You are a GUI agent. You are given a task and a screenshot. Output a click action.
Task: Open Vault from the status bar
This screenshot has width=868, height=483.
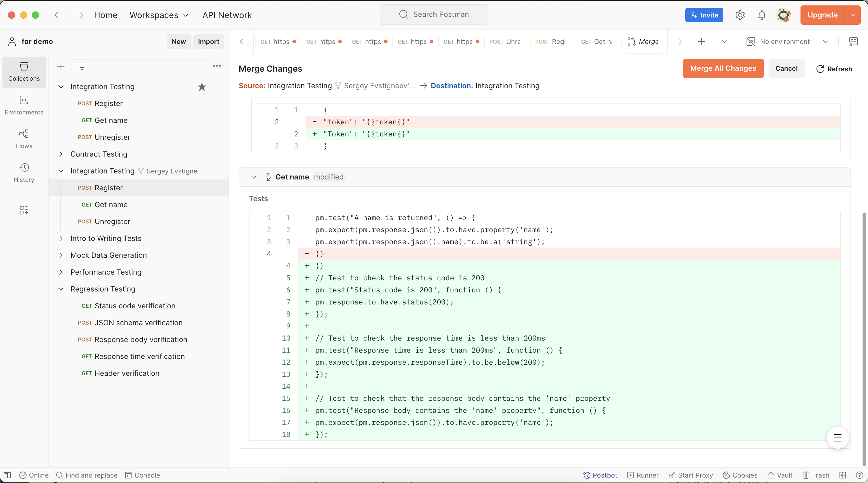[780, 475]
